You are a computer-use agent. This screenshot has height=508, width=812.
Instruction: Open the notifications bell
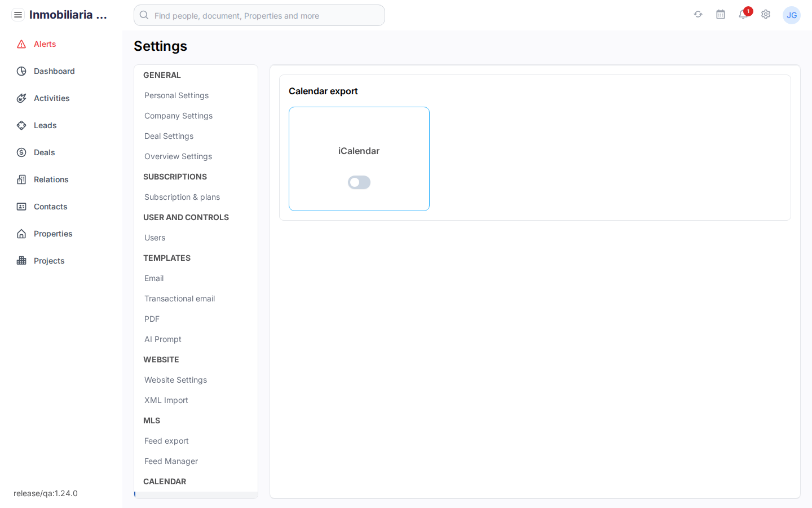(x=743, y=15)
